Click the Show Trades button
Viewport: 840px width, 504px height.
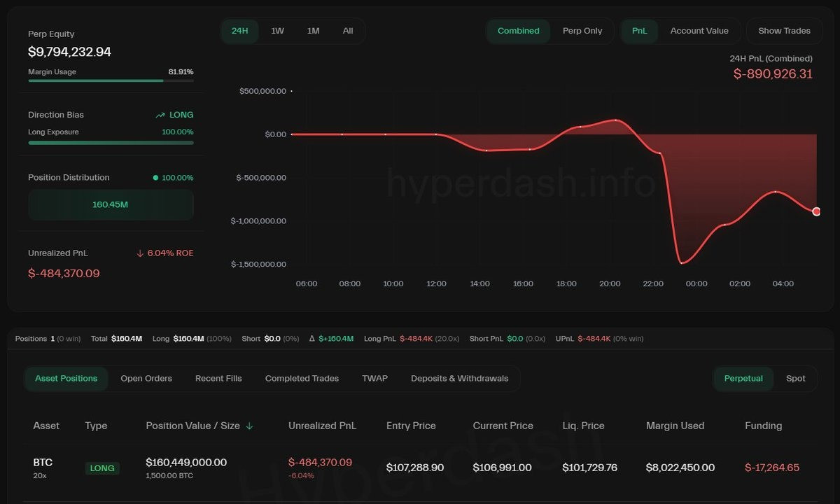pyautogui.click(x=784, y=31)
